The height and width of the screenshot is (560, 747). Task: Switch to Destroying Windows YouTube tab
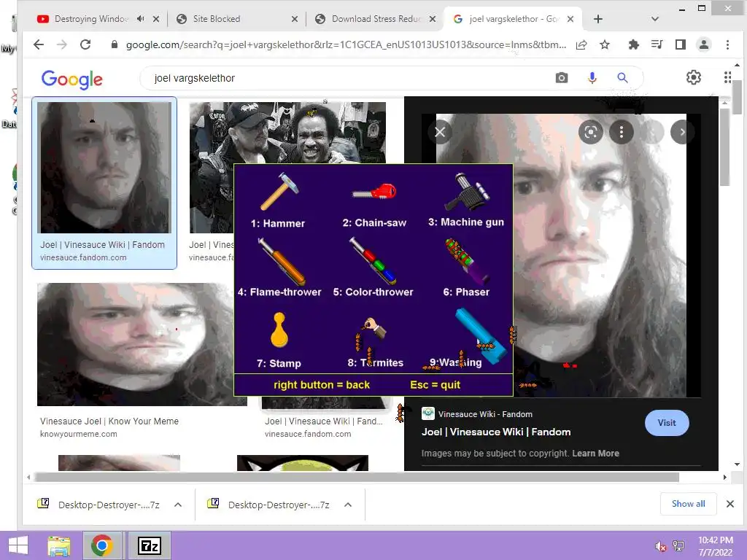(90, 18)
